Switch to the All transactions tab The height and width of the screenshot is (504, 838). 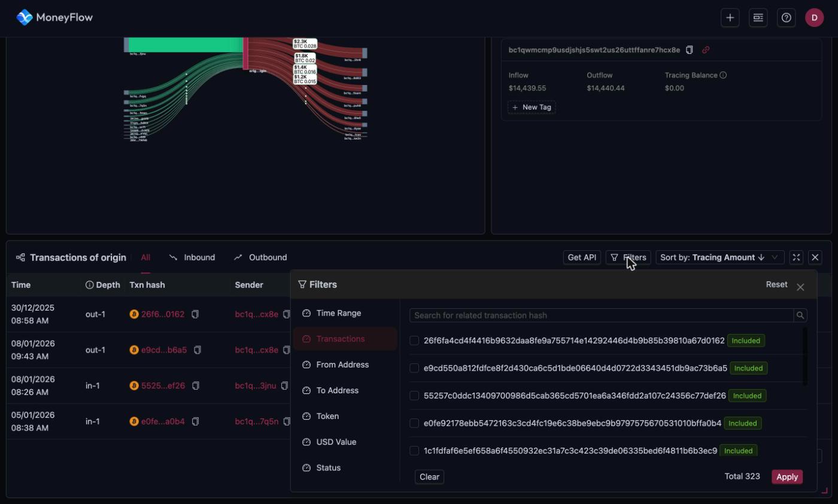[145, 257]
